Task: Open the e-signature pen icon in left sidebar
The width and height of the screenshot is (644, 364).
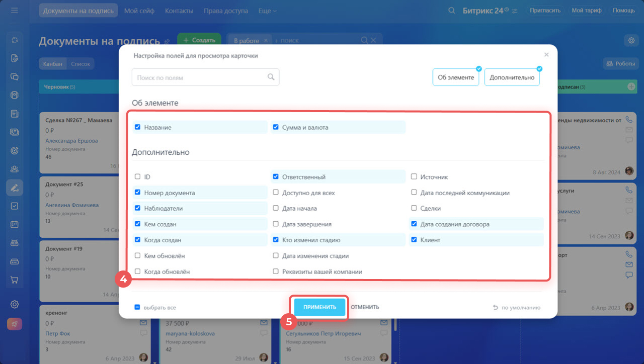Action: point(15,188)
